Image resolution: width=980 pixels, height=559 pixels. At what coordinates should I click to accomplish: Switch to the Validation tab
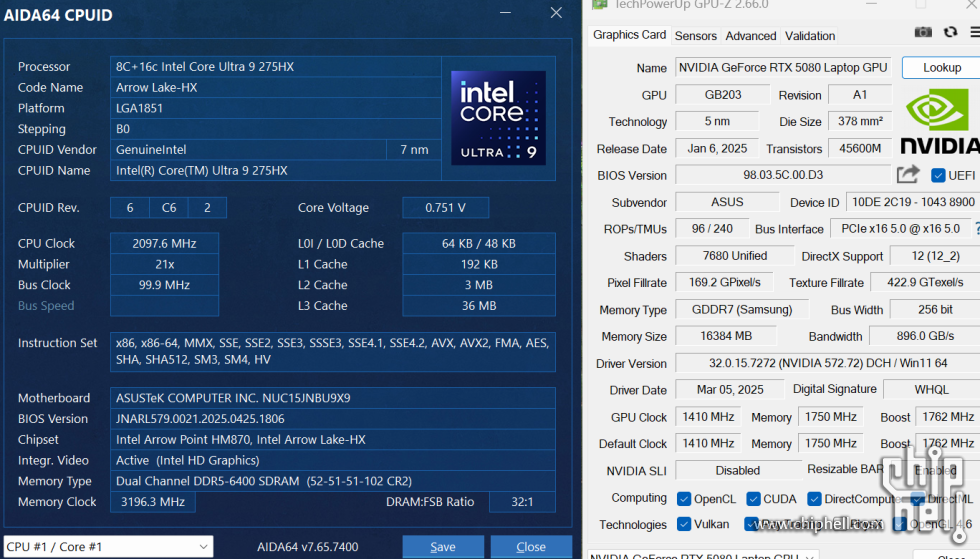point(810,36)
